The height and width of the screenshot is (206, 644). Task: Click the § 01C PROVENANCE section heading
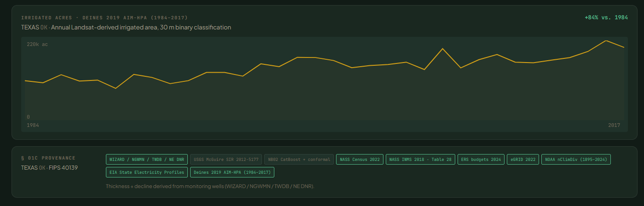coord(48,158)
